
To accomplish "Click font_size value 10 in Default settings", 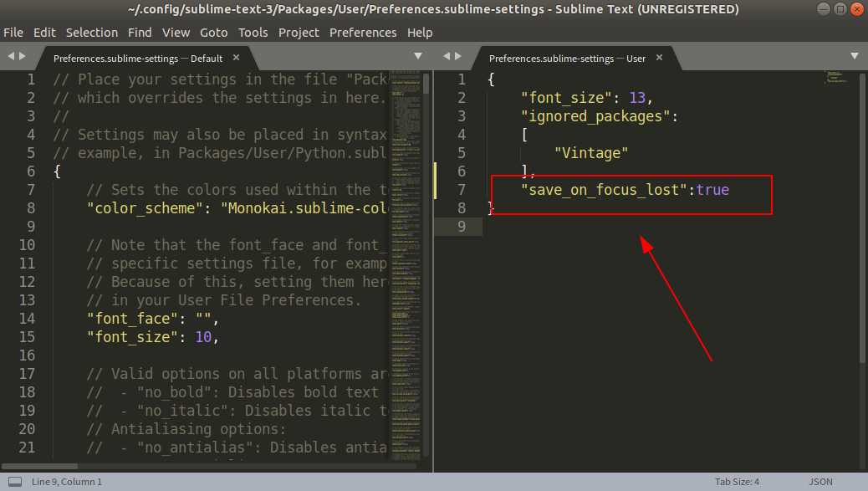I will [203, 336].
